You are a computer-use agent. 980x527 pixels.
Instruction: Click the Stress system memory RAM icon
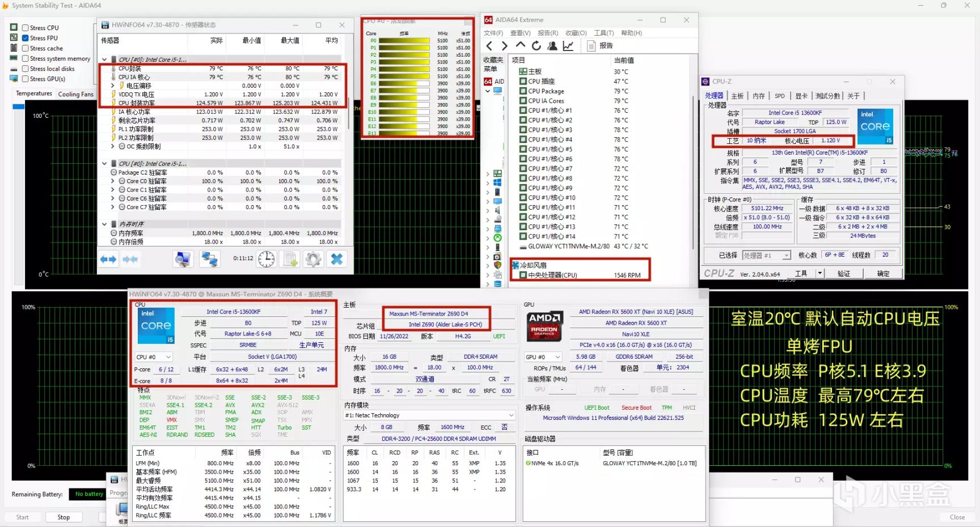coord(14,58)
